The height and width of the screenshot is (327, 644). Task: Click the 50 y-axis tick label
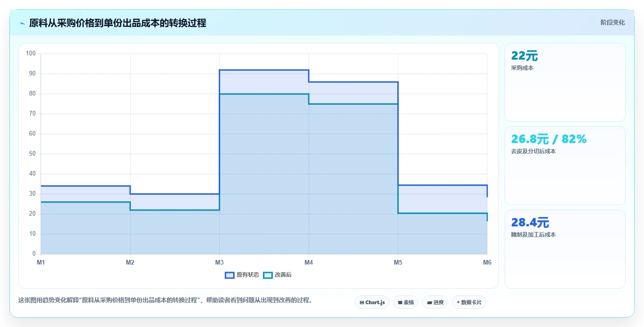coord(33,154)
